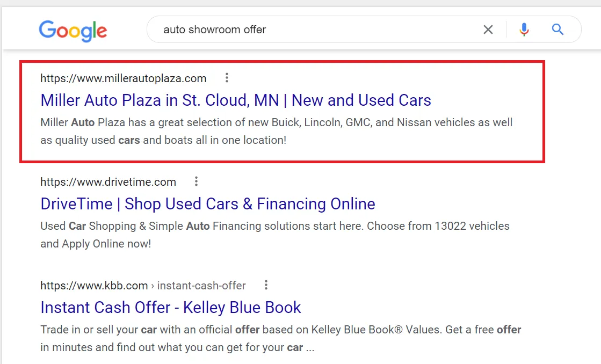
Task: Click the 'instant-cash-offer' breadcrumb path
Action: click(201, 286)
